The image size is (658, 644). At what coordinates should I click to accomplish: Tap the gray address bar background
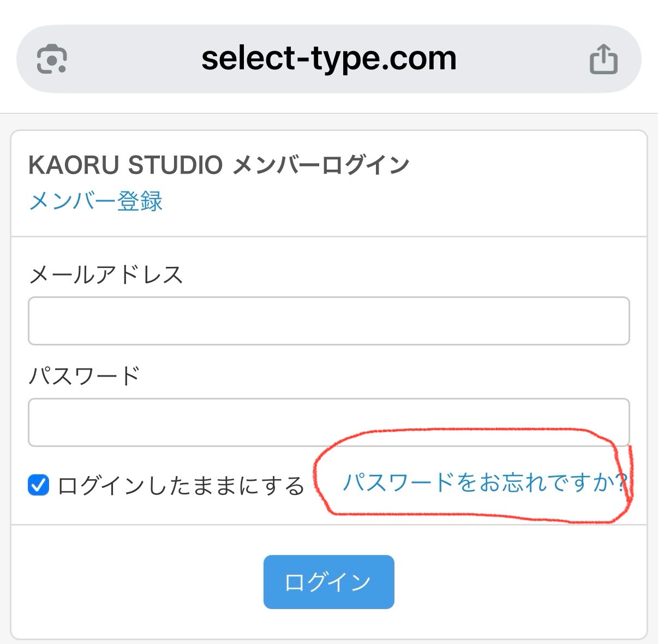click(329, 58)
